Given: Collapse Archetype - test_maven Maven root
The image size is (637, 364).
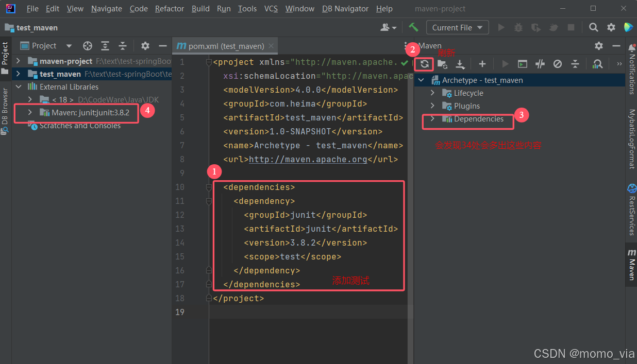Looking at the screenshot, I should pos(421,80).
